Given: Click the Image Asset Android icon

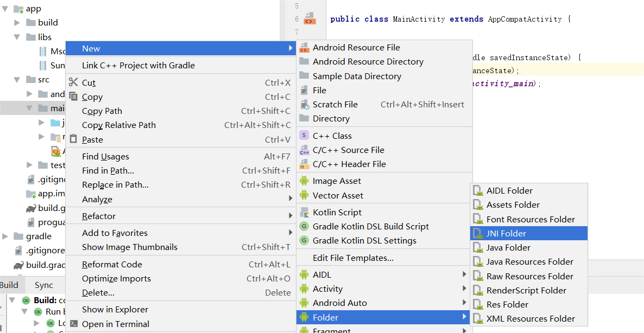Looking at the screenshot, I should tap(304, 181).
